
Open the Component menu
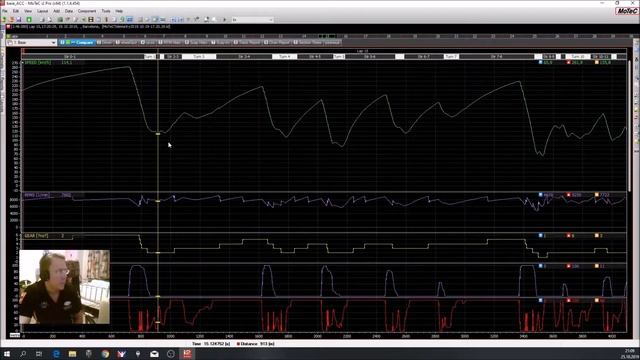tap(87, 11)
